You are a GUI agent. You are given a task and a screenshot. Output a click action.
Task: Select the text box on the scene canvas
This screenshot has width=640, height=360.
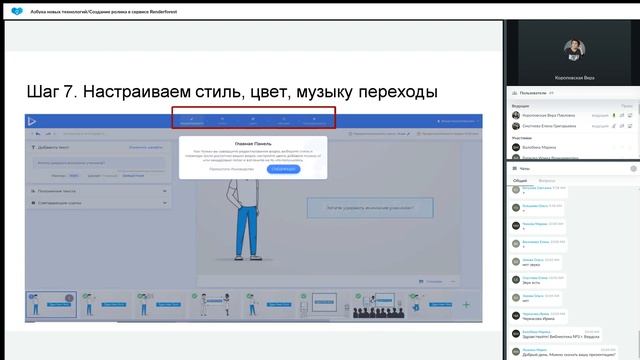pyautogui.click(x=370, y=208)
